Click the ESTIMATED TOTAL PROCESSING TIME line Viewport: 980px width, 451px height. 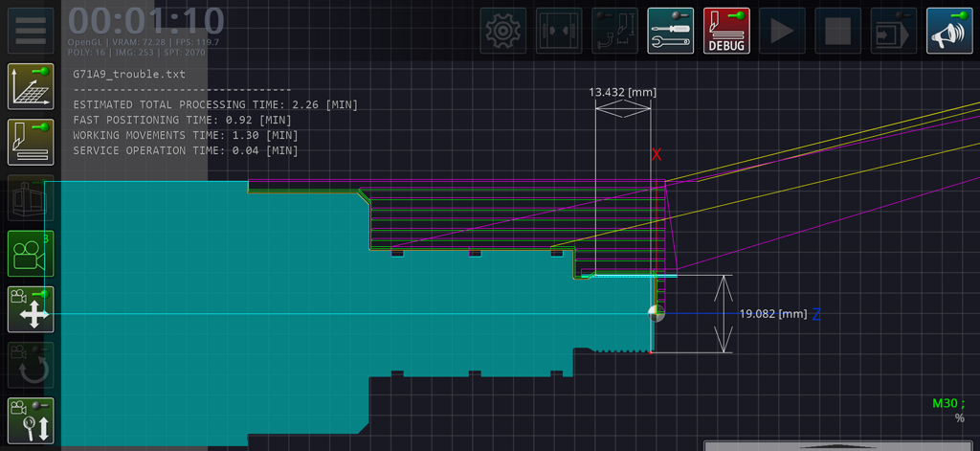pyautogui.click(x=215, y=104)
